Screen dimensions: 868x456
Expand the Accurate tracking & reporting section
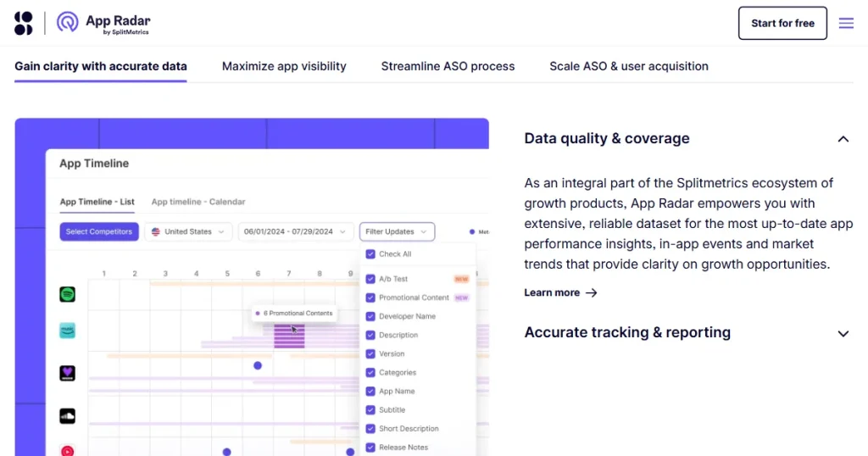(x=843, y=333)
